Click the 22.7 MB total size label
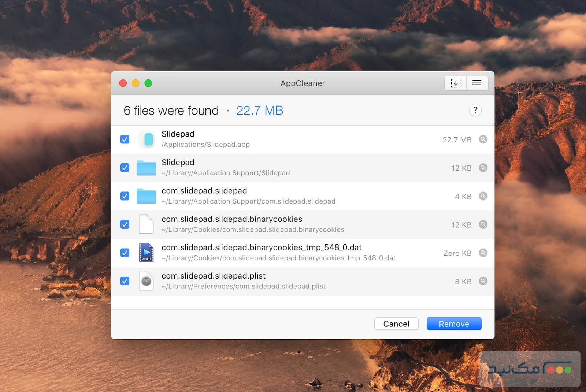 (x=260, y=110)
